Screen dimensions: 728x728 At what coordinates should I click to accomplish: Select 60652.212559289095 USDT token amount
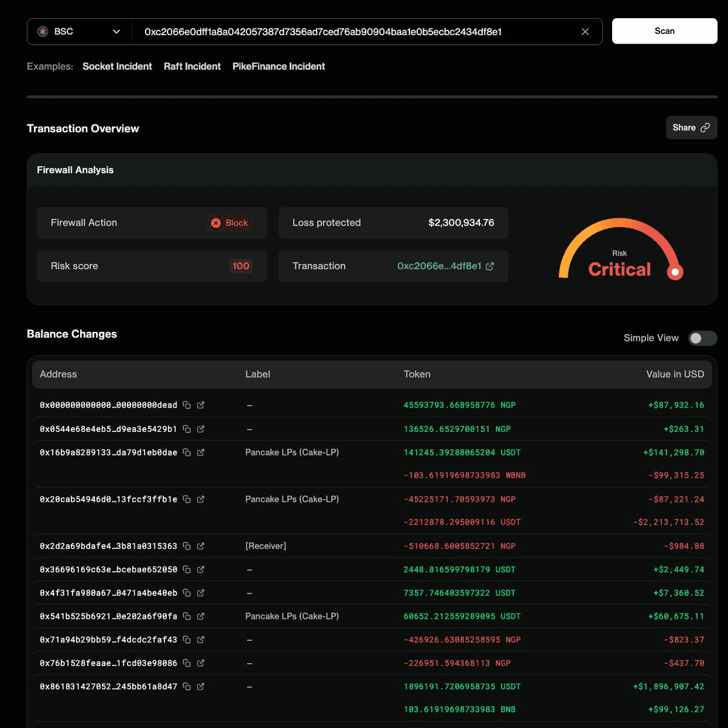click(x=462, y=616)
